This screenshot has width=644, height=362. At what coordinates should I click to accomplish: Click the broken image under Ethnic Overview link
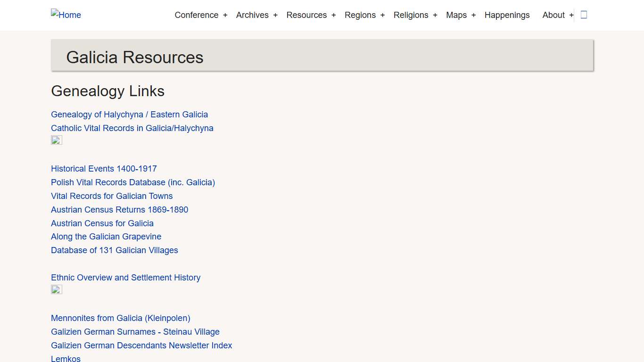pyautogui.click(x=56, y=289)
